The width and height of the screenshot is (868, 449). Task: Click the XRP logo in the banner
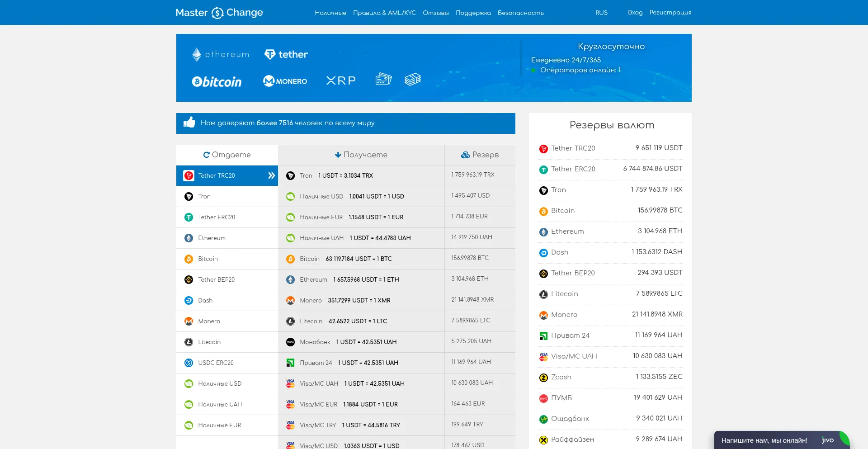tap(341, 80)
